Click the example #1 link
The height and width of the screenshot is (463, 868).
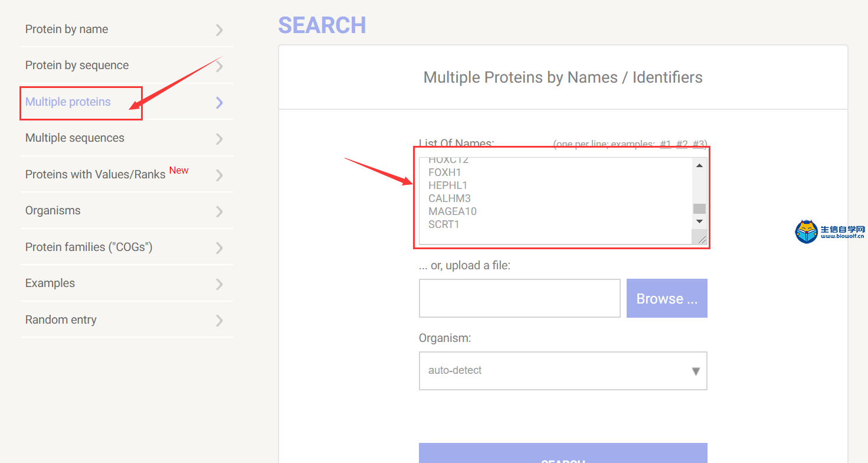[666, 144]
